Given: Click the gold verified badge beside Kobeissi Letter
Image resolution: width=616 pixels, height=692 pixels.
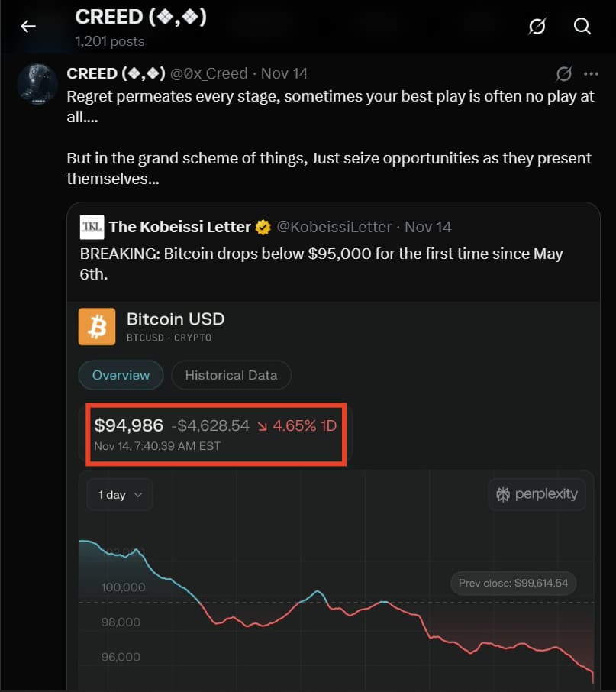Looking at the screenshot, I should click(263, 227).
